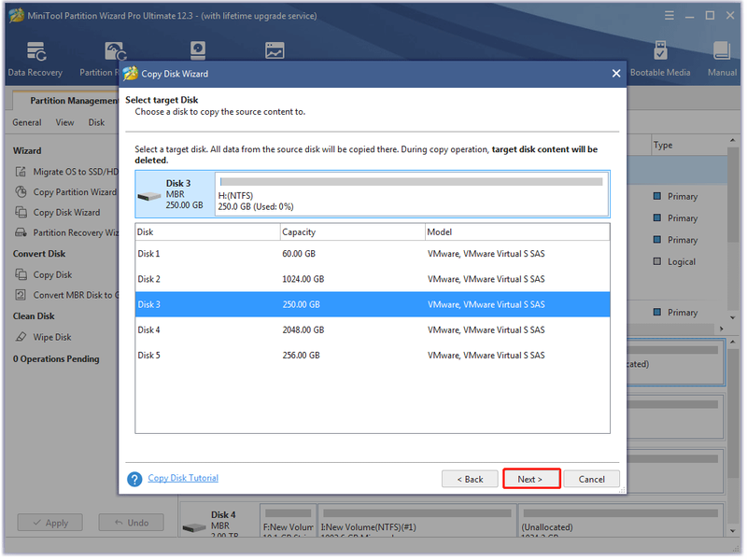747x560 pixels.
Task: Cancel the Copy Disk Wizard
Action: (592, 479)
